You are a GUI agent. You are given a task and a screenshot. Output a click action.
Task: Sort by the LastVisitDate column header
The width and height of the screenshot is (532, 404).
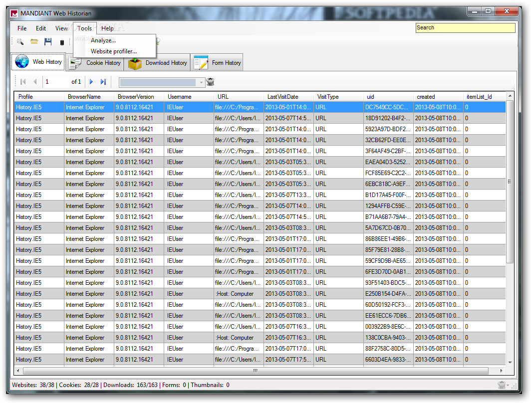coord(288,97)
